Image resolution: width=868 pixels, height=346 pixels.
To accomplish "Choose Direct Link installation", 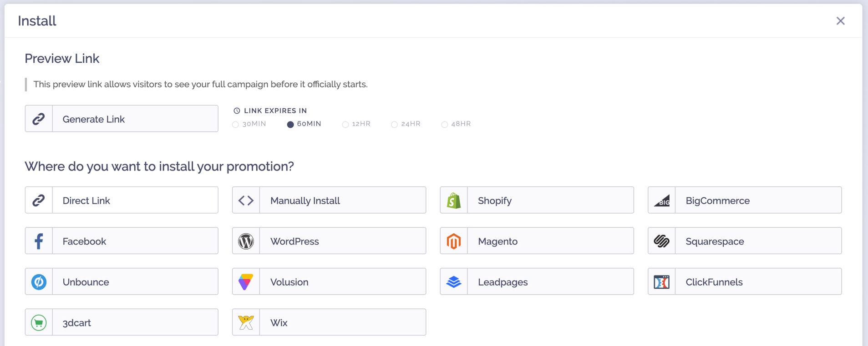I will point(122,200).
